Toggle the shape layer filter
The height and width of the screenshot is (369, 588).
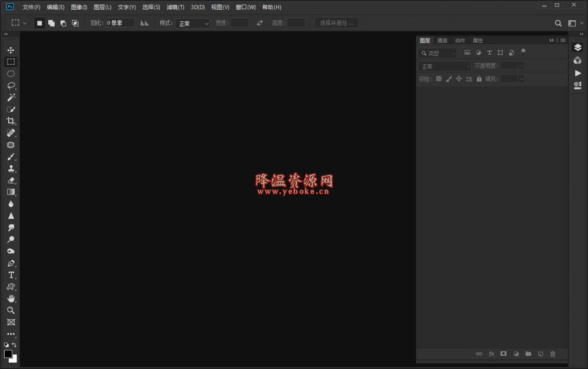500,53
